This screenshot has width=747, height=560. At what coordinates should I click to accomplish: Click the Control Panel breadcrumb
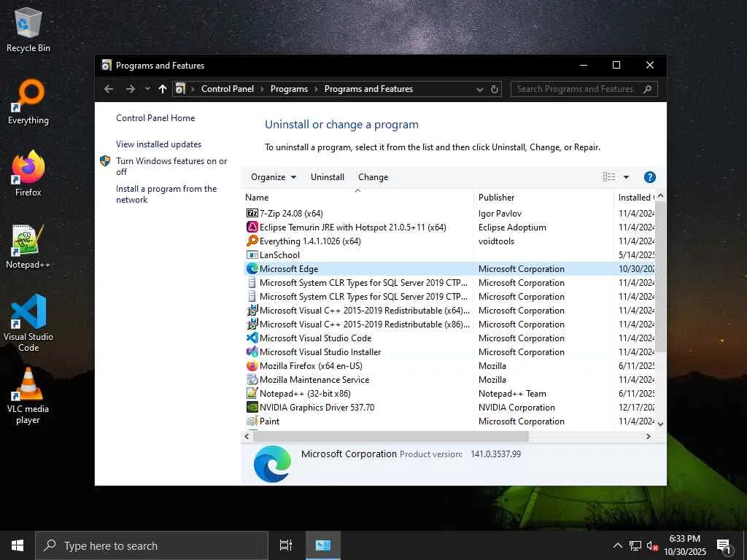228,89
